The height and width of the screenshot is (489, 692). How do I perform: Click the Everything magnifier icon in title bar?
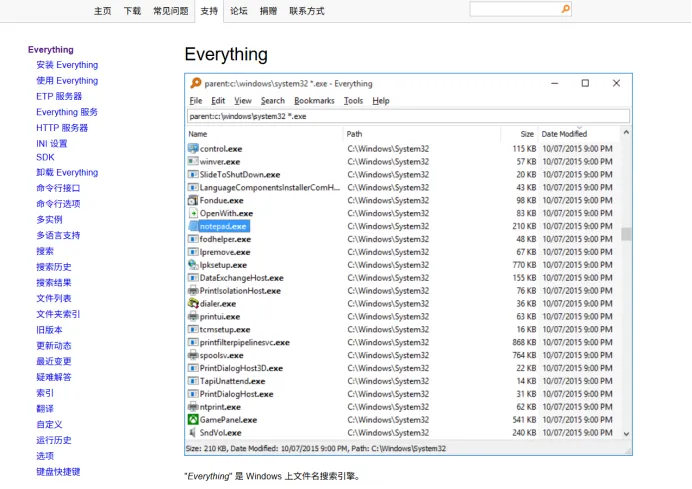point(196,83)
